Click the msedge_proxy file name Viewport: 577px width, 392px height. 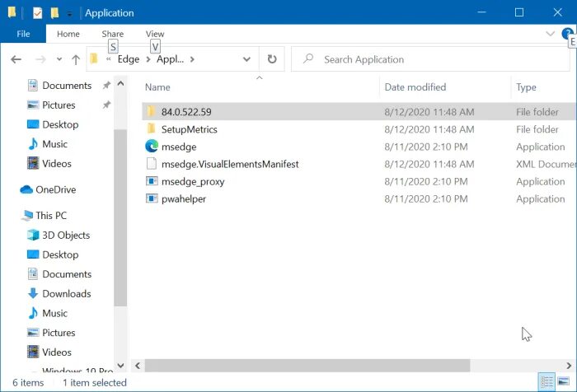pos(193,182)
